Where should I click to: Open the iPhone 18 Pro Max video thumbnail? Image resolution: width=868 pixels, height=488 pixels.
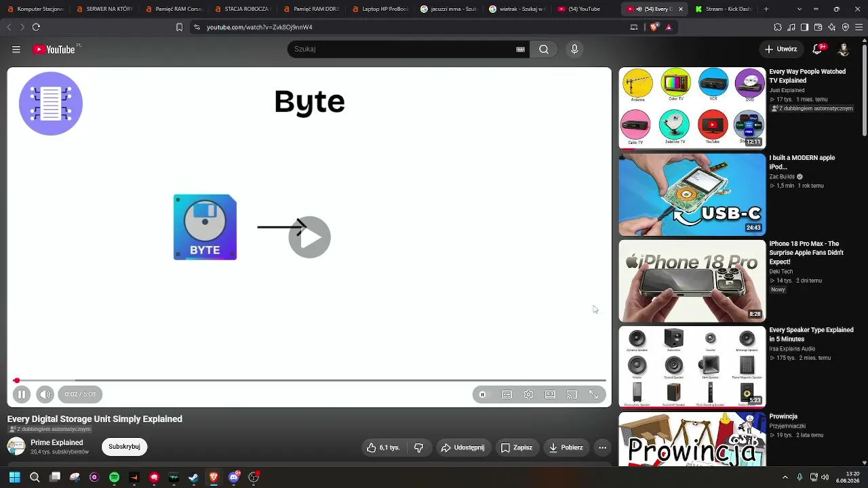(692, 281)
